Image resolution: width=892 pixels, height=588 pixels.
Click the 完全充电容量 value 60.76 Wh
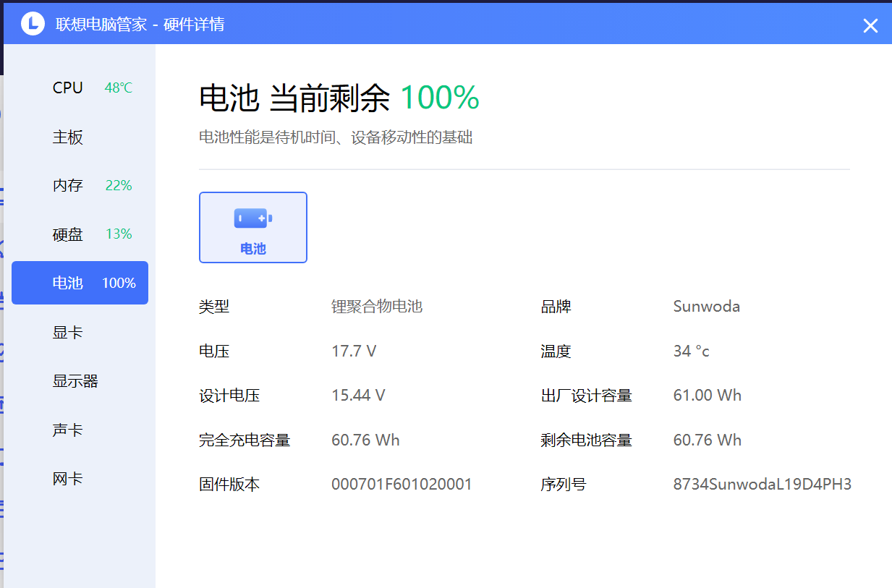[x=365, y=440]
